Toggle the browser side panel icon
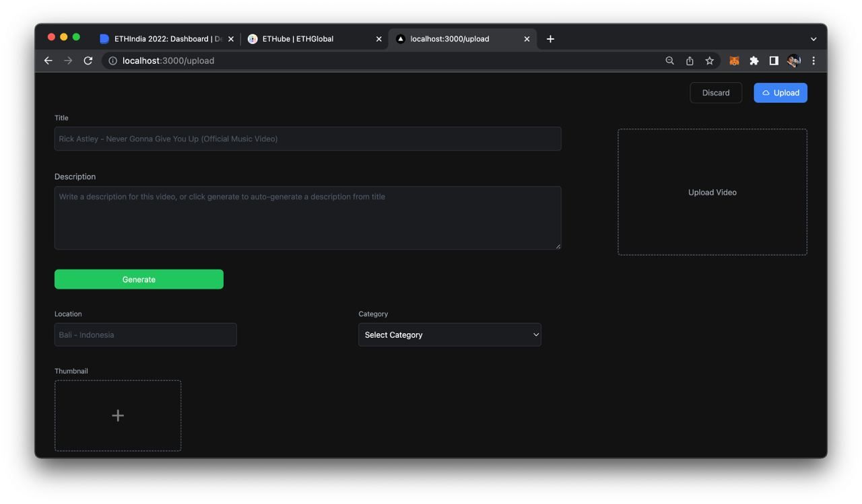 [x=774, y=61]
